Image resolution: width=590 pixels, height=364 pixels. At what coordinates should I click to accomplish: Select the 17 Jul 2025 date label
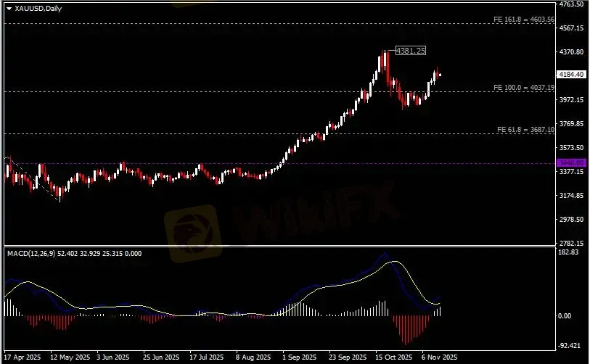coord(207,357)
